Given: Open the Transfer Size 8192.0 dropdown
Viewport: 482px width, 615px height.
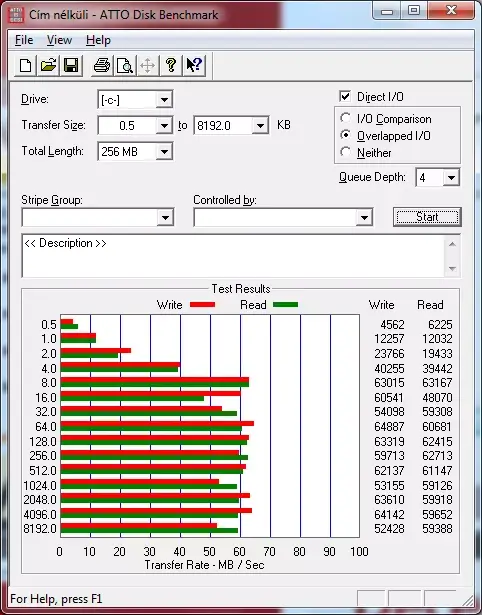Looking at the screenshot, I should click(x=260, y=126).
